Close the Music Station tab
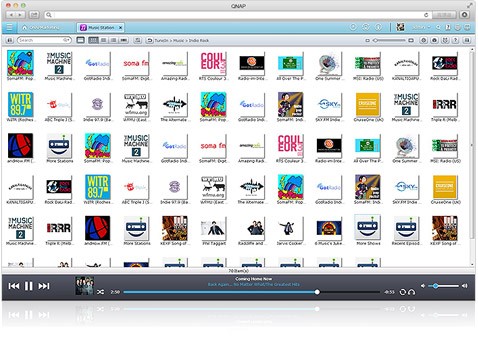 click(120, 28)
